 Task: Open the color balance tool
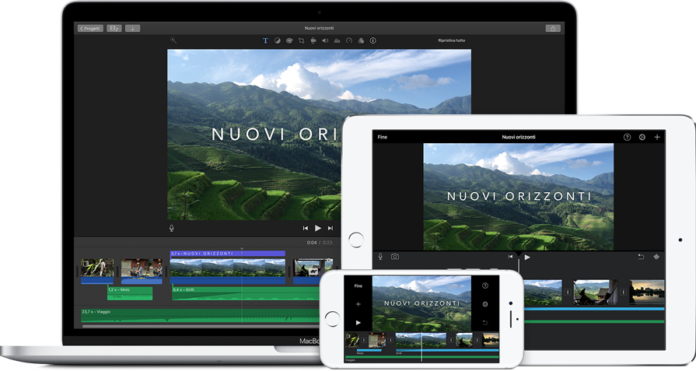tap(277, 40)
